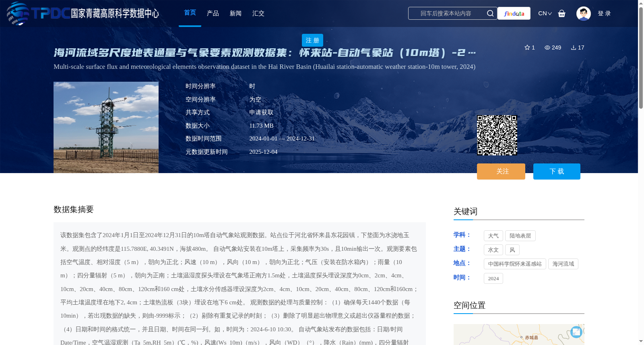
Task: Click the search magnifier icon
Action: point(490,13)
